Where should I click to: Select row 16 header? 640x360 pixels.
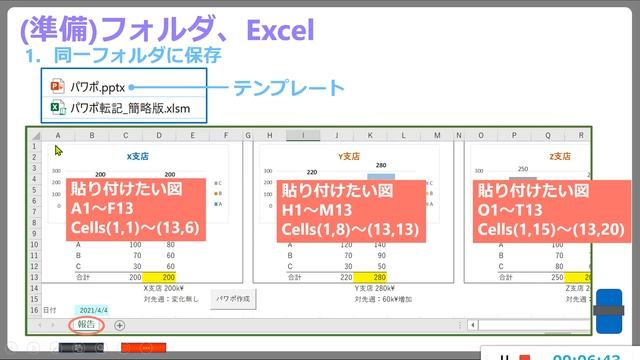(34, 310)
